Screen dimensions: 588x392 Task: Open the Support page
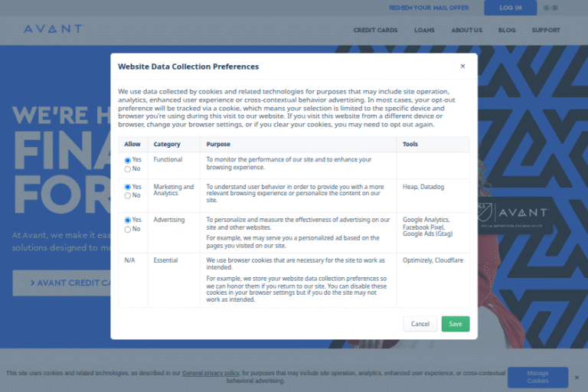546,31
